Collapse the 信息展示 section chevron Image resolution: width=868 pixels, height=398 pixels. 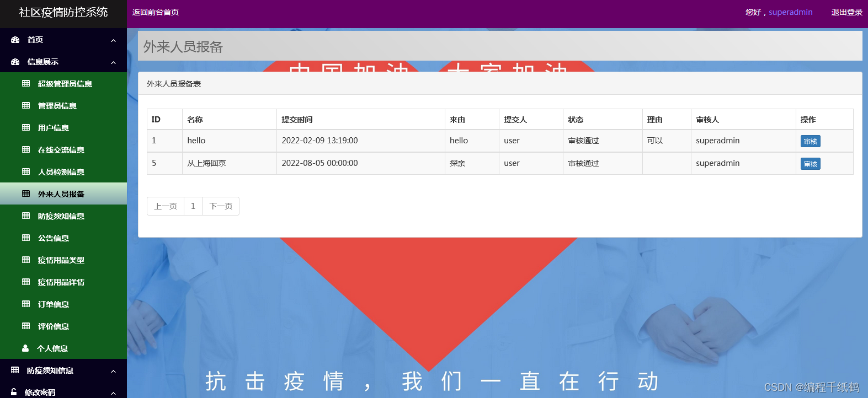(x=113, y=62)
